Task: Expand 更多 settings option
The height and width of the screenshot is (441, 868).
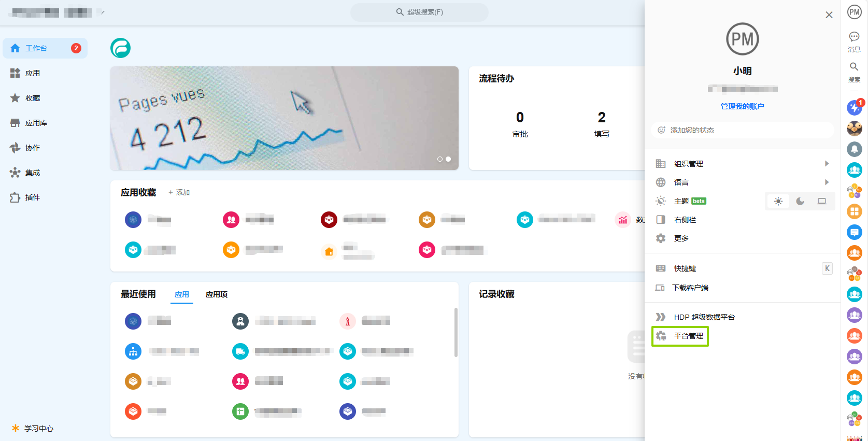Action: pos(681,238)
